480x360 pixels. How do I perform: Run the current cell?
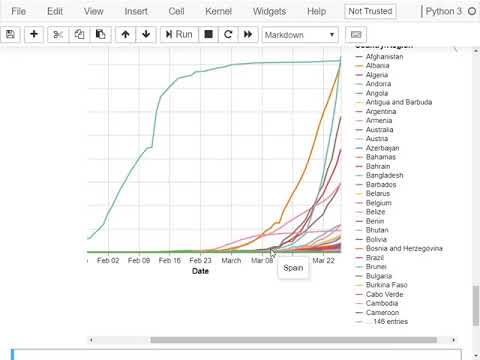pyautogui.click(x=179, y=34)
